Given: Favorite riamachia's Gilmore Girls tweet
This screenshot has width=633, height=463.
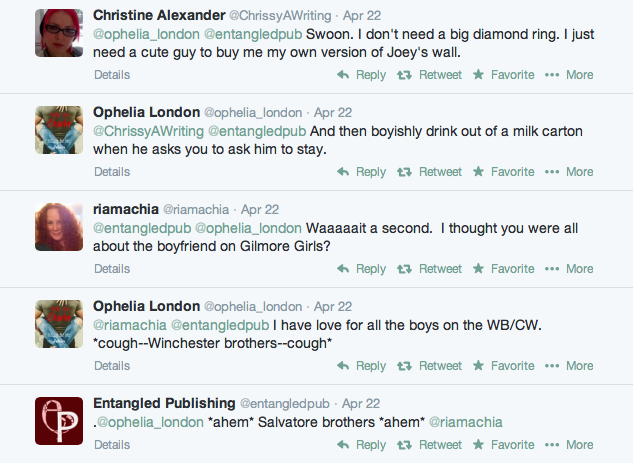Looking at the screenshot, I should (503, 269).
